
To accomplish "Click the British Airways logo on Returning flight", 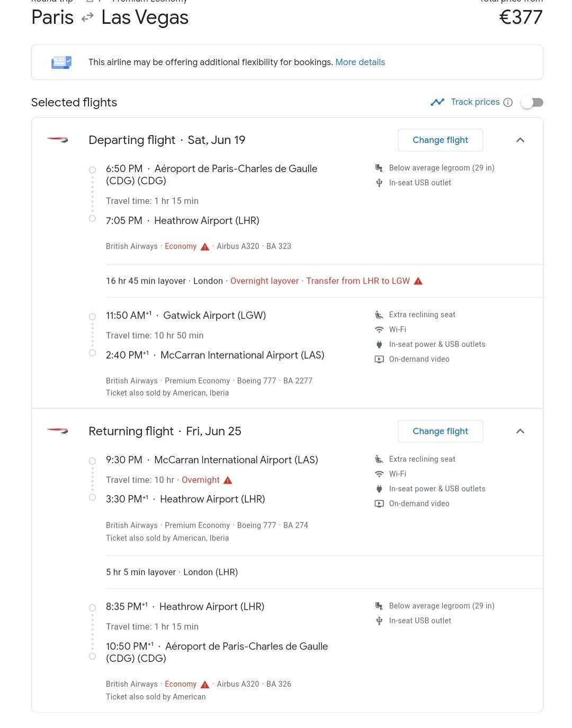I will point(57,432).
